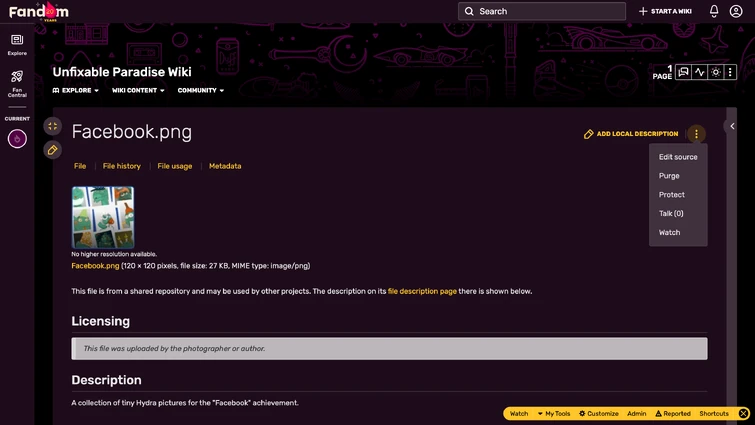Image resolution: width=755 pixels, height=425 pixels.
Task: Choose Protect in the page menu
Action: tap(672, 195)
